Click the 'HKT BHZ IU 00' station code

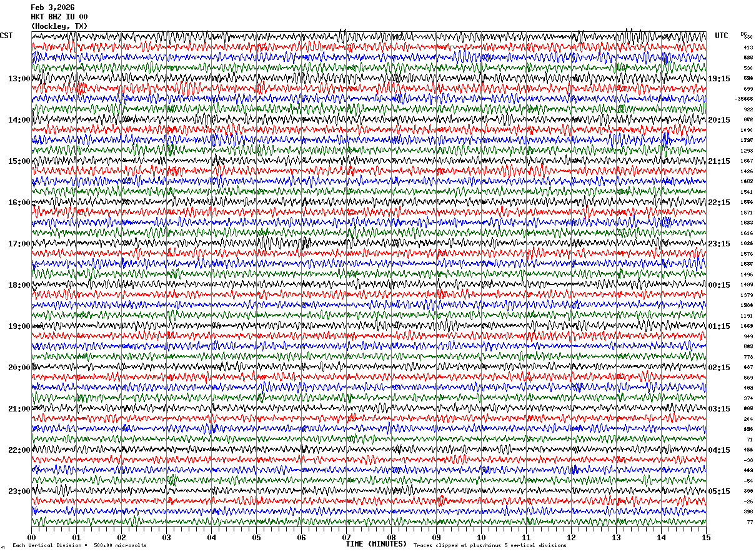(x=59, y=17)
